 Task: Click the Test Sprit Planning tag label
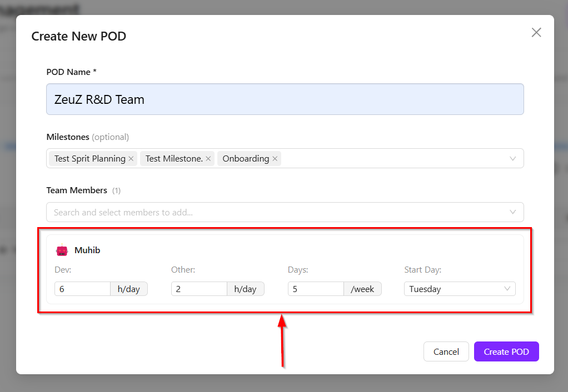click(90, 159)
